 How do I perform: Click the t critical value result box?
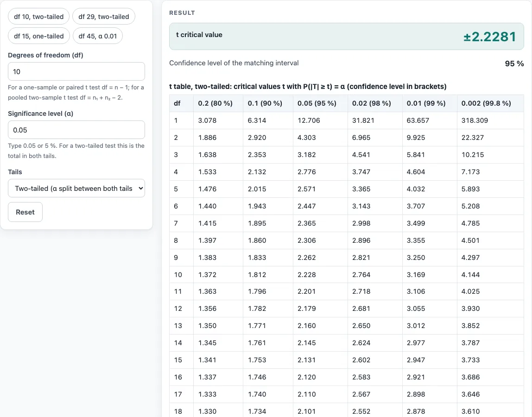pyautogui.click(x=347, y=37)
